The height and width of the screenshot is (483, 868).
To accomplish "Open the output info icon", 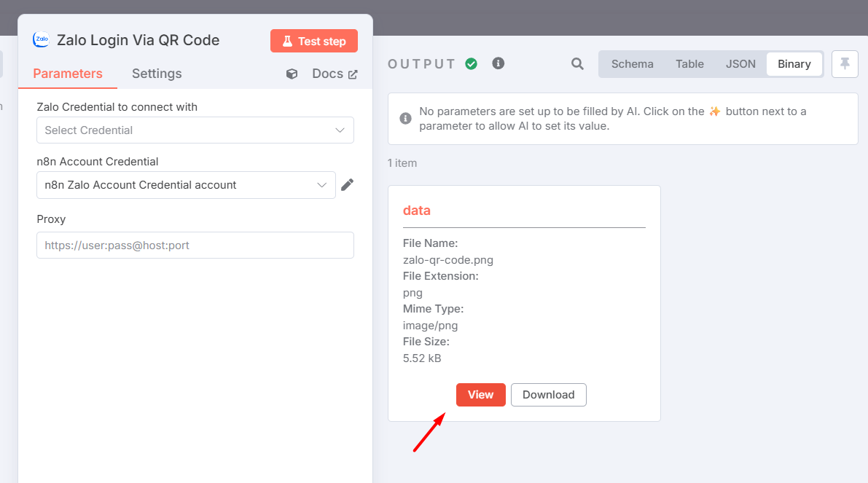I will pyautogui.click(x=498, y=63).
